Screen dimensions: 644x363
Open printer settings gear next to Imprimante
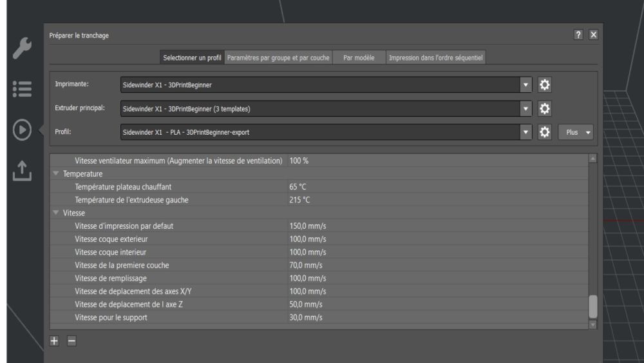click(545, 84)
